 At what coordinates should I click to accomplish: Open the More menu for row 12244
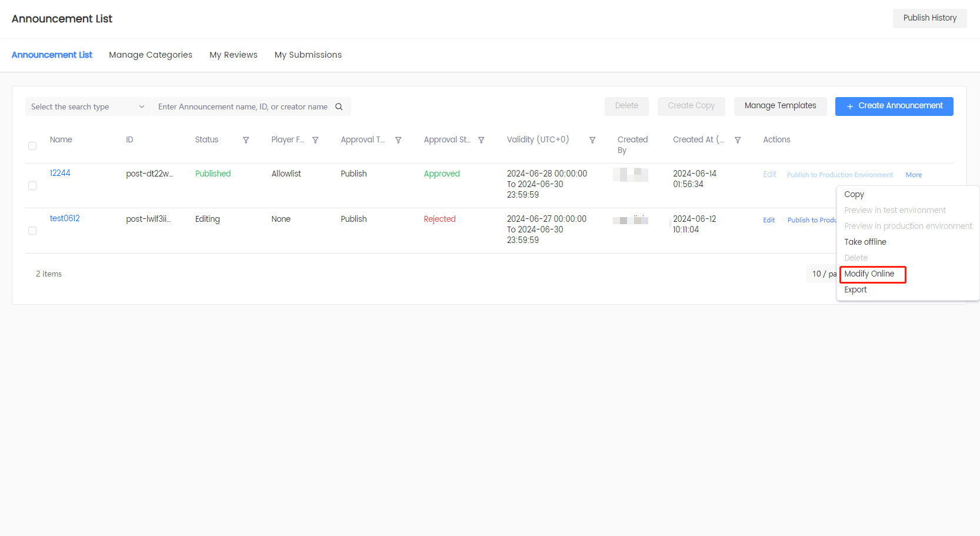[913, 175]
